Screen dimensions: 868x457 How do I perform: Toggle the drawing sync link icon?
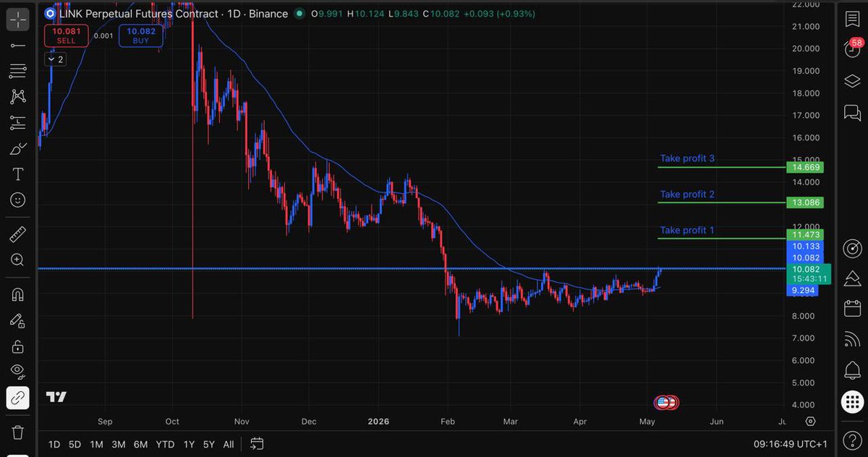click(x=18, y=398)
